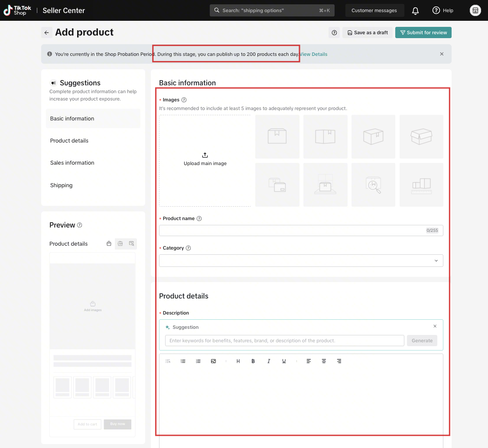
Task: Insert a numbered list in description
Action: click(x=198, y=361)
